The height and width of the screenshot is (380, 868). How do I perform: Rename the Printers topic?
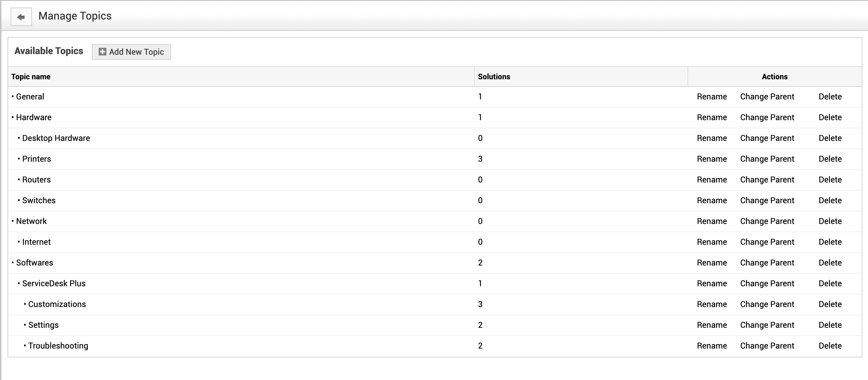click(712, 159)
